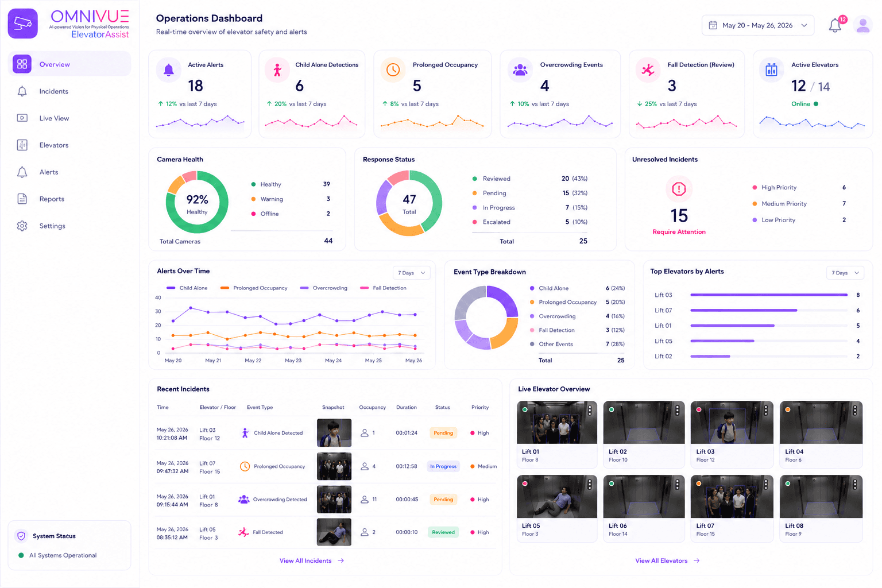Open notifications bell with 12 badge
Screen dimensions: 882x588
835,25
